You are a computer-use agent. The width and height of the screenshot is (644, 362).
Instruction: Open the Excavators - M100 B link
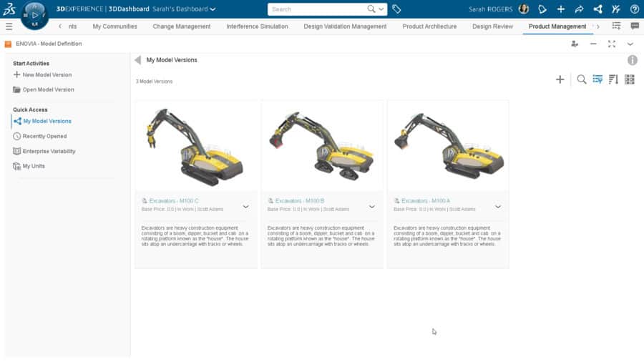[300, 201]
